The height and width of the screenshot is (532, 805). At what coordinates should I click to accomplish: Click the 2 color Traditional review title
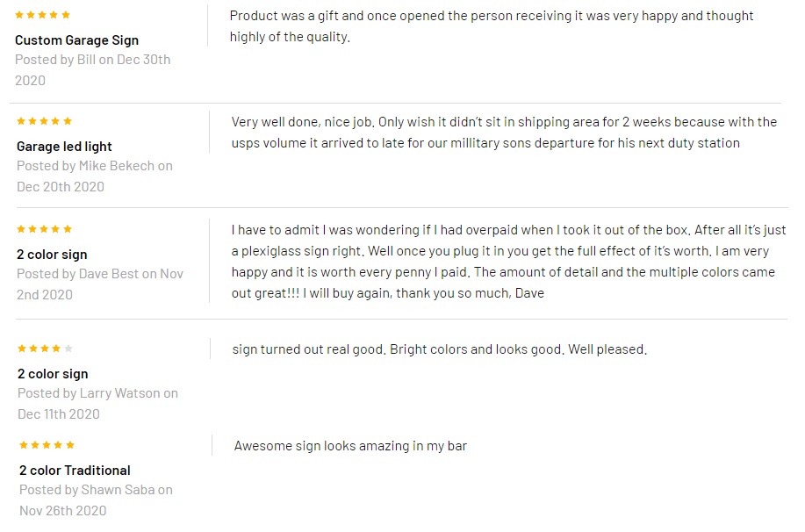tap(75, 471)
